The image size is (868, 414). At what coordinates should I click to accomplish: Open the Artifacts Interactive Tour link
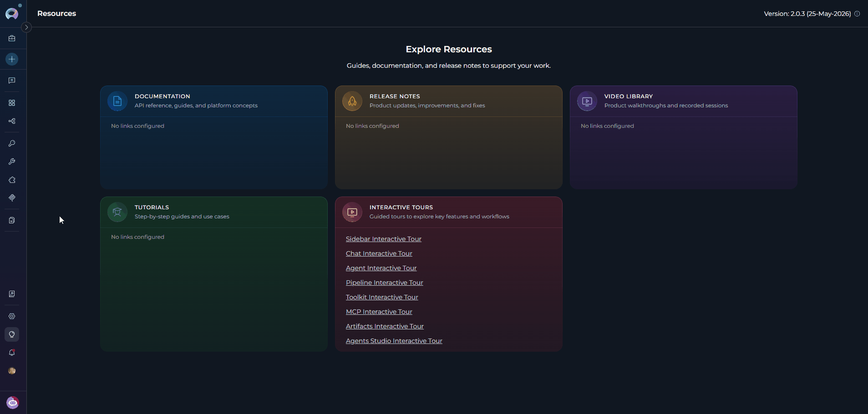[385, 326]
